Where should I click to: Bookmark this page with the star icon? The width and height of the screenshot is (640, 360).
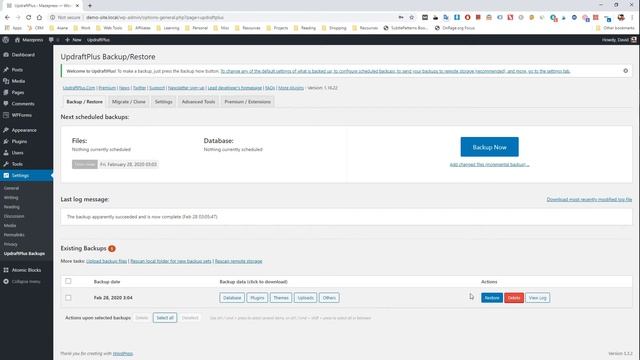click(411, 17)
